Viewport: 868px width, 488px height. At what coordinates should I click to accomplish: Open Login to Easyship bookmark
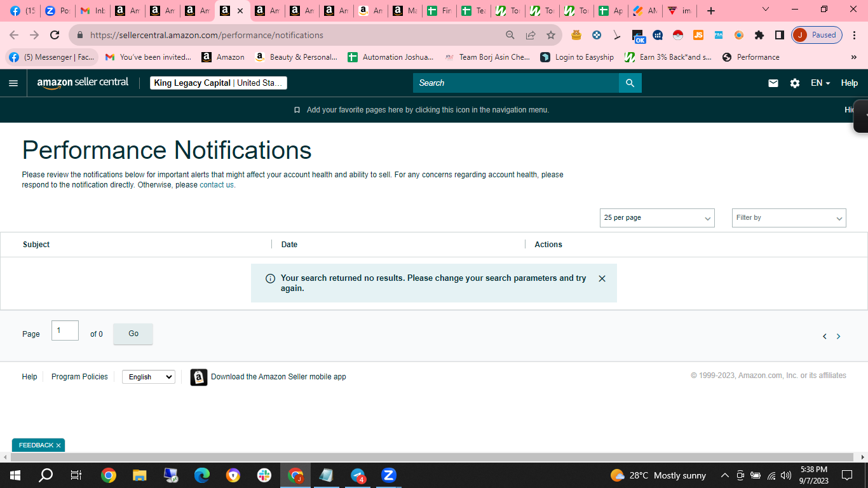click(577, 57)
